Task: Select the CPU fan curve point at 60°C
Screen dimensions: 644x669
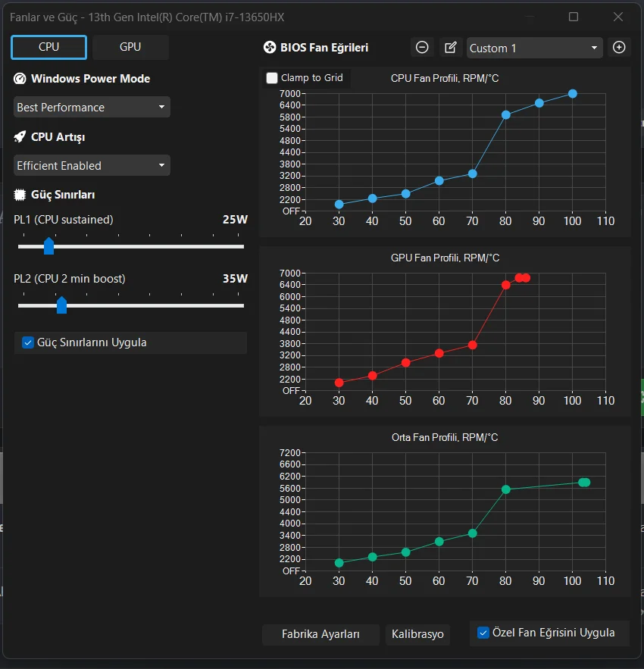Action: pyautogui.click(x=439, y=181)
